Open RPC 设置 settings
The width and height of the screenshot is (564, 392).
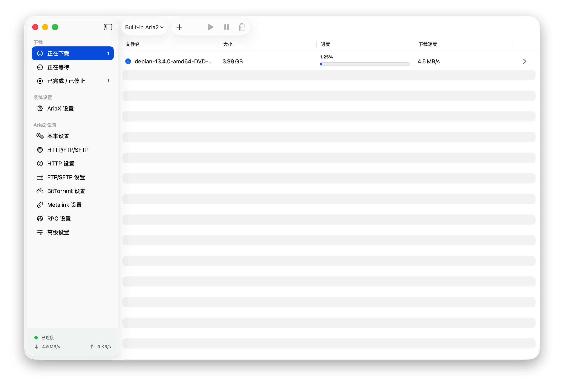pos(59,218)
